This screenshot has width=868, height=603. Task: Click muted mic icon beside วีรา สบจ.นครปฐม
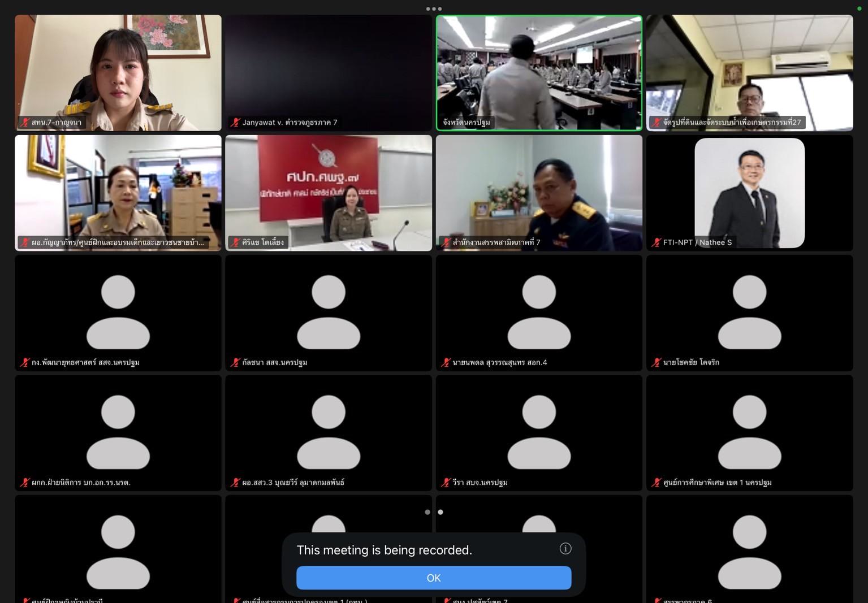pyautogui.click(x=446, y=483)
